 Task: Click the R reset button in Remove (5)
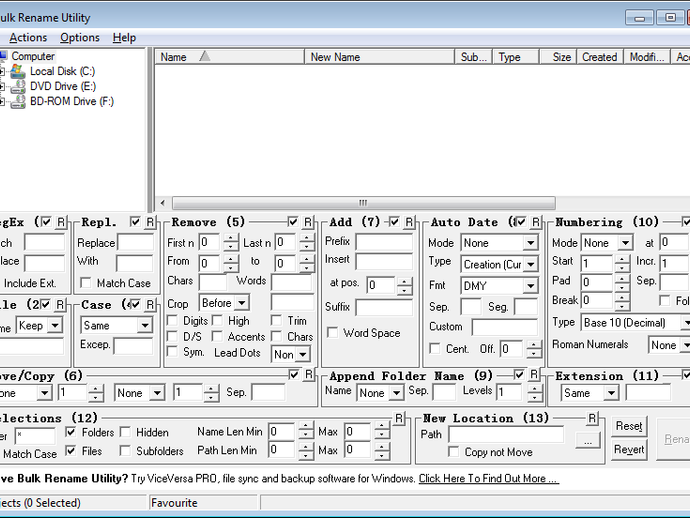[308, 222]
